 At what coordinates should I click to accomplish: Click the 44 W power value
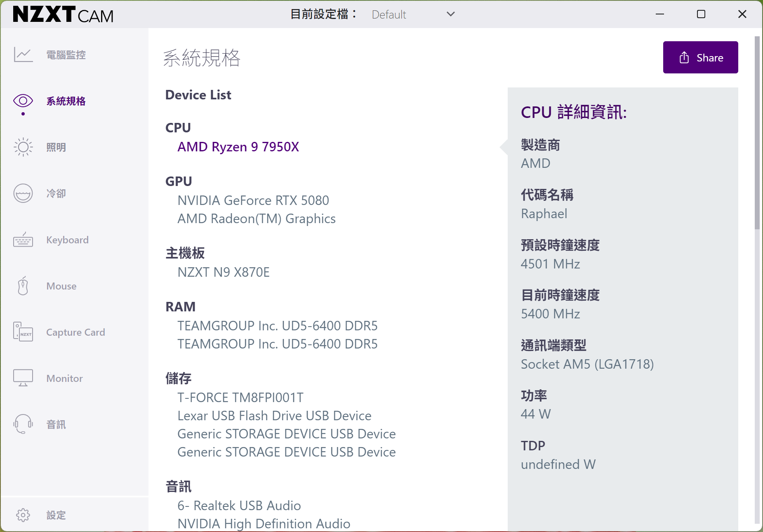536,414
